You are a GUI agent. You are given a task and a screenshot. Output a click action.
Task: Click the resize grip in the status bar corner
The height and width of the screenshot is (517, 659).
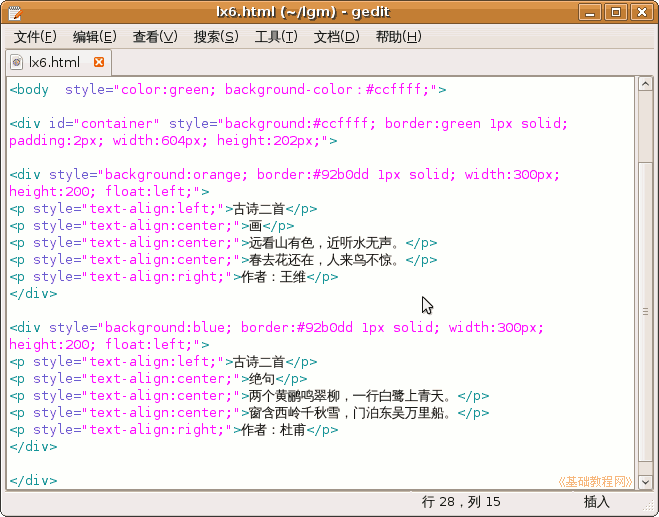pyautogui.click(x=650, y=508)
